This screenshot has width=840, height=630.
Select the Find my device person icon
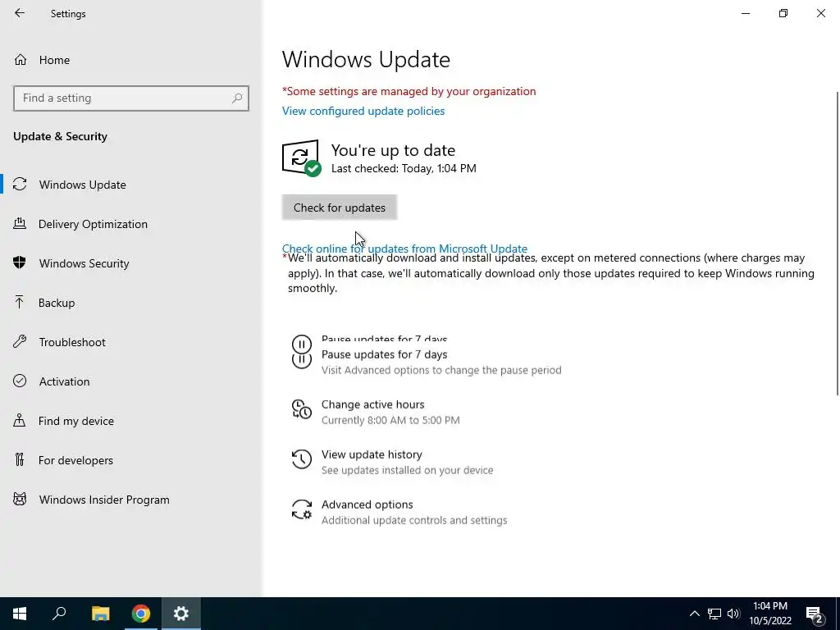click(20, 421)
